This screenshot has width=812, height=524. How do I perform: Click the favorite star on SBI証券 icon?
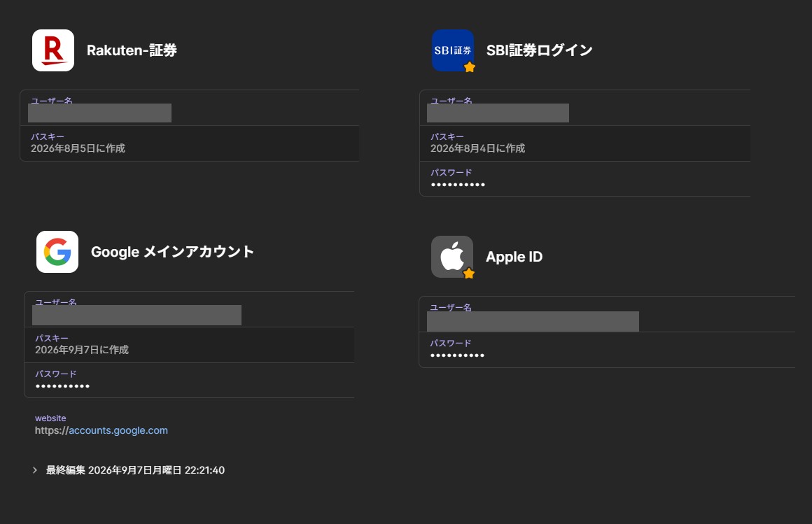point(469,67)
